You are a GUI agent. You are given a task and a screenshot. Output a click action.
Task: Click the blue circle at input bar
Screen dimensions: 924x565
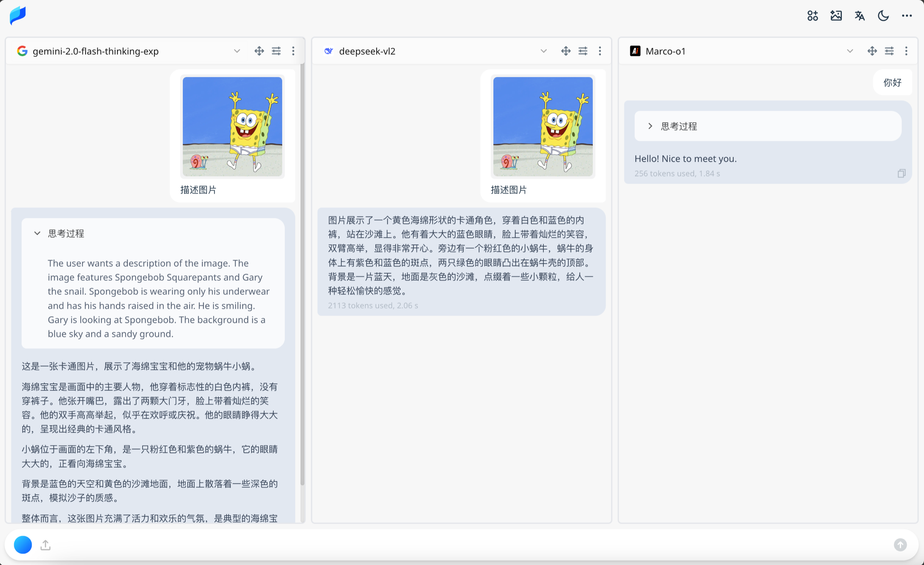(x=23, y=545)
